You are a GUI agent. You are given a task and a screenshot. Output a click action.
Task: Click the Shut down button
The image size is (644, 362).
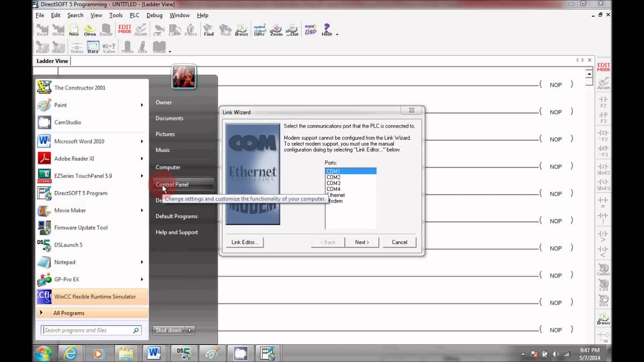169,330
